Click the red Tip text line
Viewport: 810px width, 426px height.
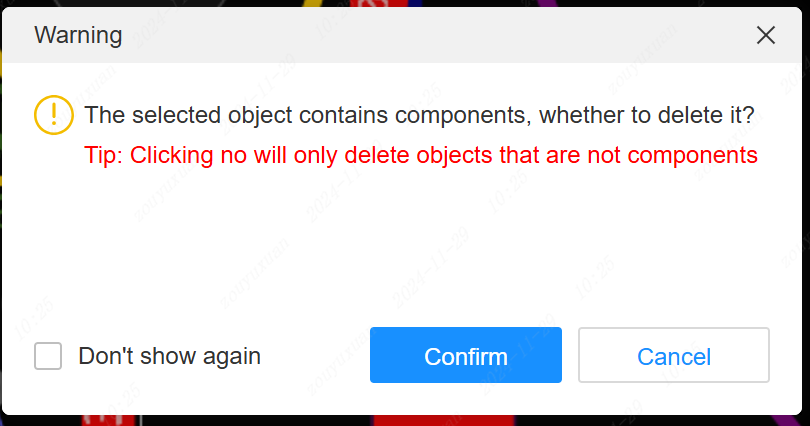[x=420, y=155]
